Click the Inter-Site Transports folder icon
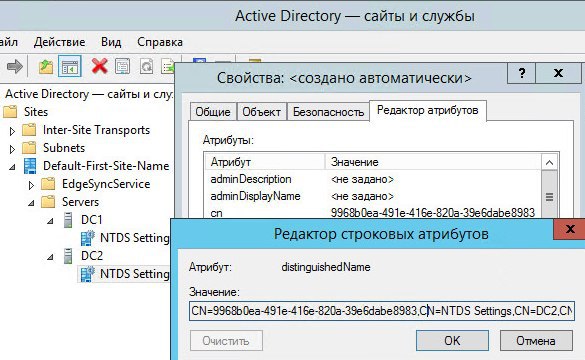 (29, 130)
